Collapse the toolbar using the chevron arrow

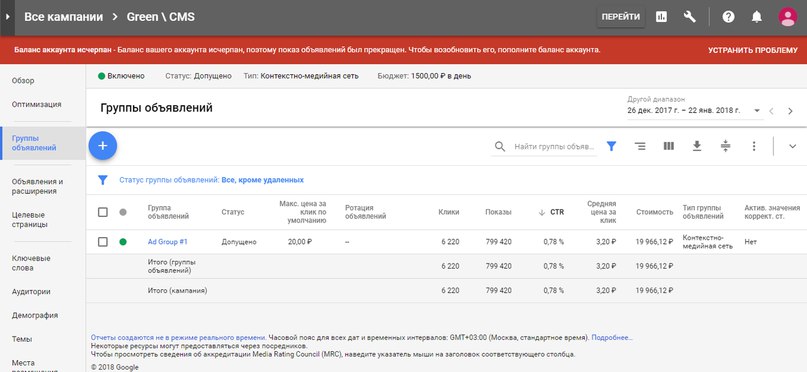[793, 146]
